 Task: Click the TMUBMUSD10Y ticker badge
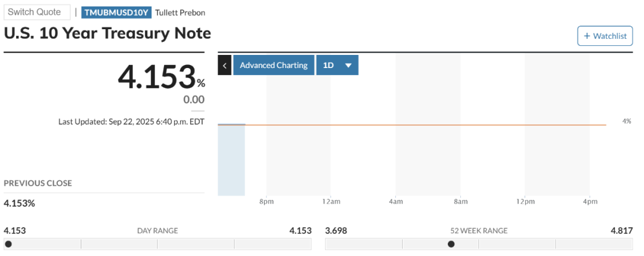click(117, 13)
